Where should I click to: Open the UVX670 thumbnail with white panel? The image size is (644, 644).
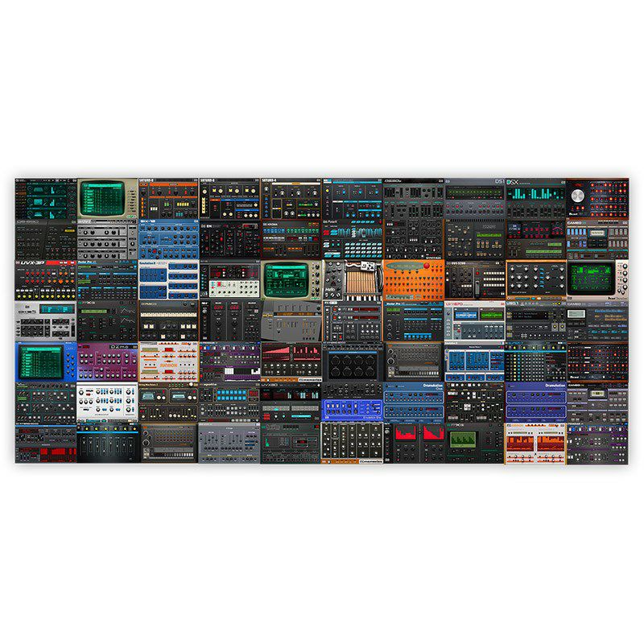pos(474,320)
